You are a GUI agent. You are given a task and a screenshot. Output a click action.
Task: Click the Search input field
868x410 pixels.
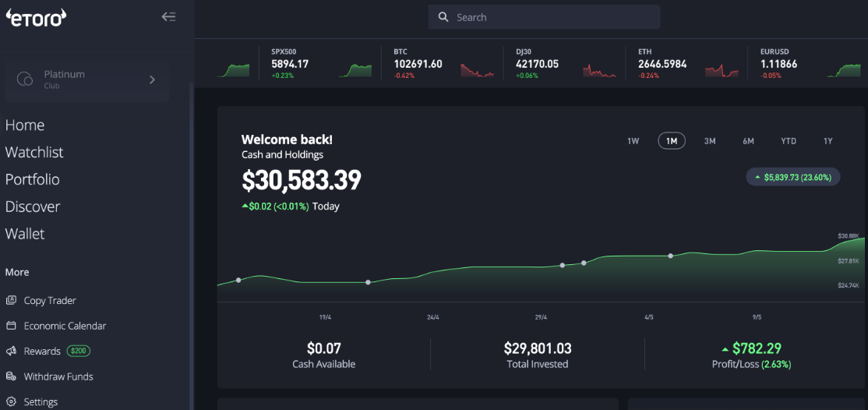click(544, 17)
